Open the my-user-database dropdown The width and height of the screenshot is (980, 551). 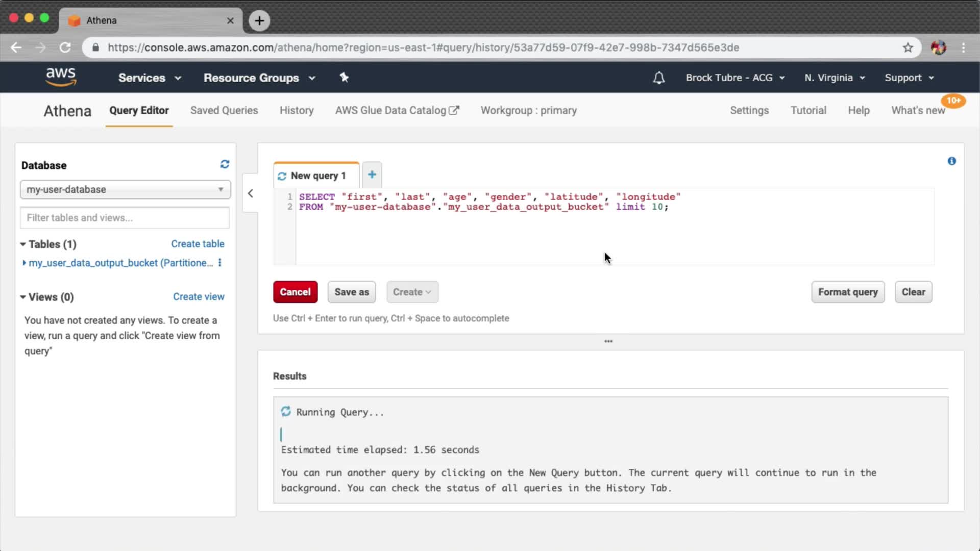click(x=125, y=189)
